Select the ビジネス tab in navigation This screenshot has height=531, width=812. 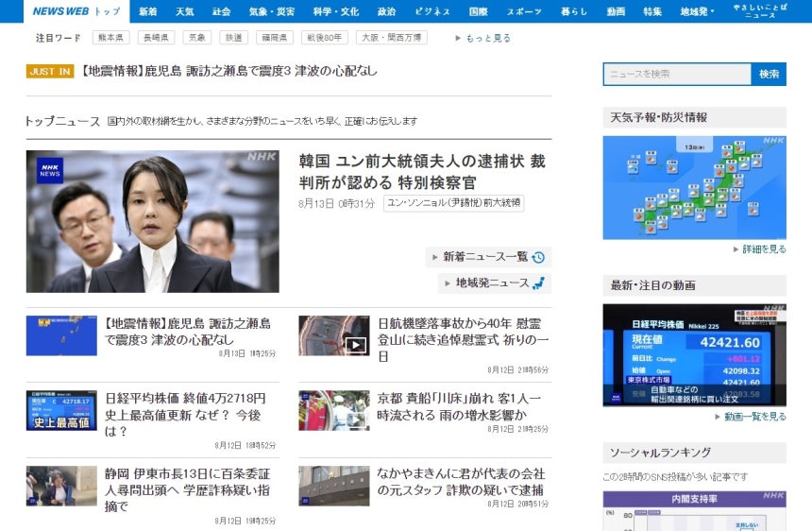(431, 11)
